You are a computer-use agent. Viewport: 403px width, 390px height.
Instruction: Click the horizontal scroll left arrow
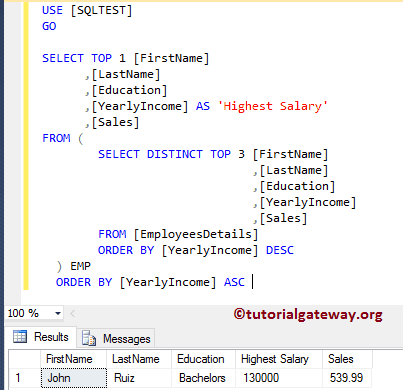73,313
